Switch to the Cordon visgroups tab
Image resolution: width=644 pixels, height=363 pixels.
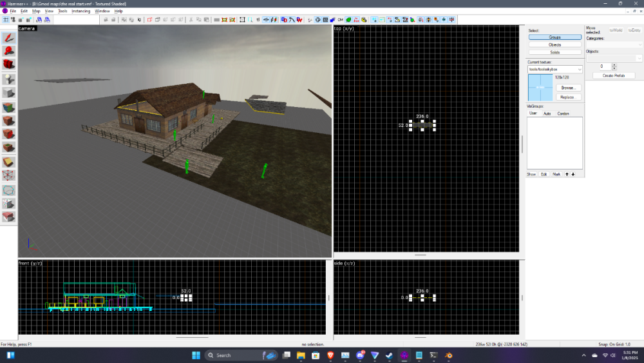click(x=563, y=113)
